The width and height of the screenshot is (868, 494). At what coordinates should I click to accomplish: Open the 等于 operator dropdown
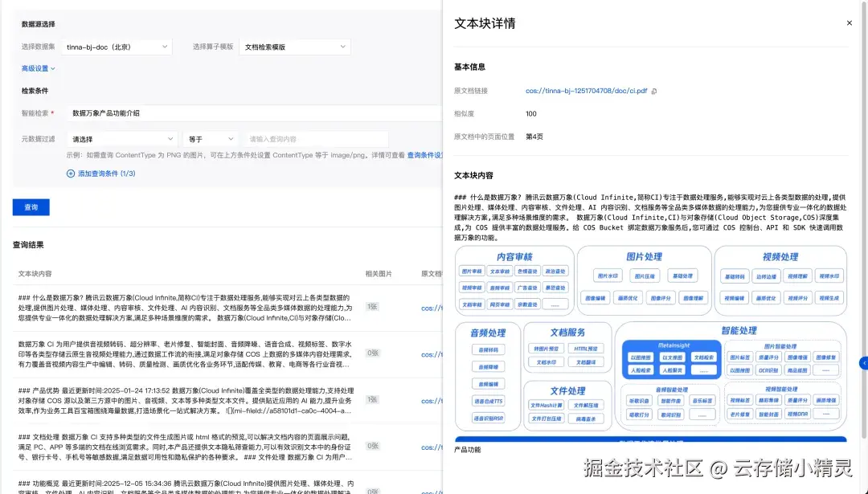pyautogui.click(x=211, y=140)
